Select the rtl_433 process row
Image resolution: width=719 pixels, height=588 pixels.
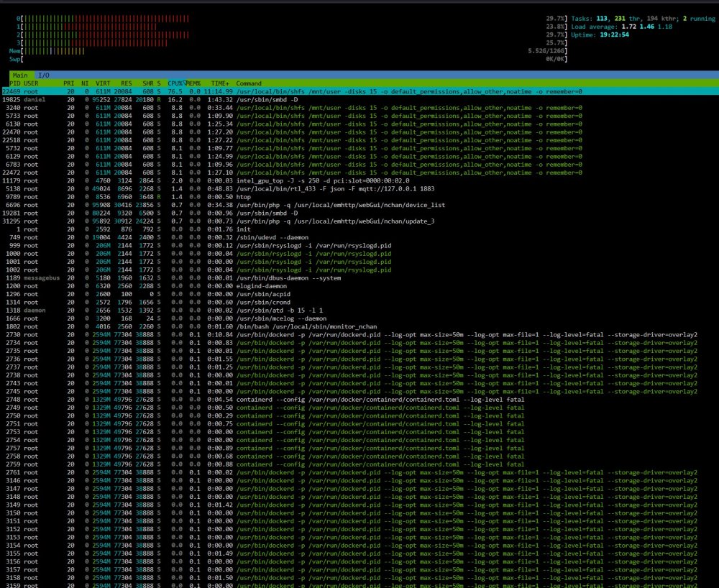coord(359,189)
